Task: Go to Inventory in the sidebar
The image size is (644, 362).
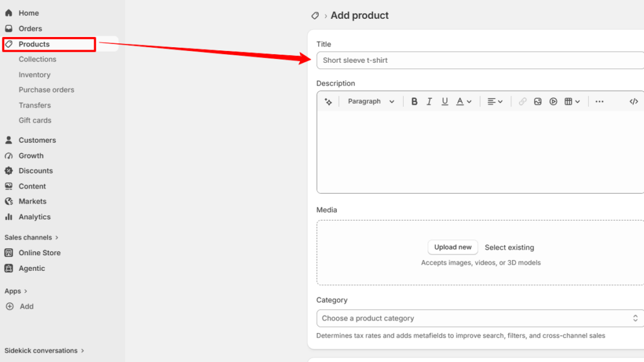Action: [35, 75]
